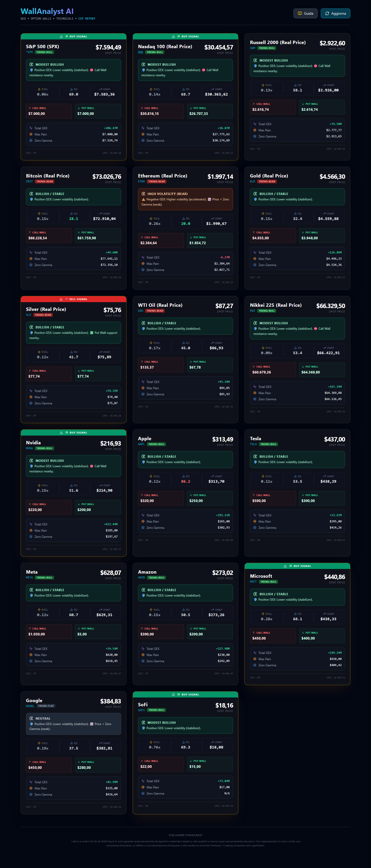Click green checkmark icon in Silver card
The width and height of the screenshot is (371, 868).
[92, 333]
